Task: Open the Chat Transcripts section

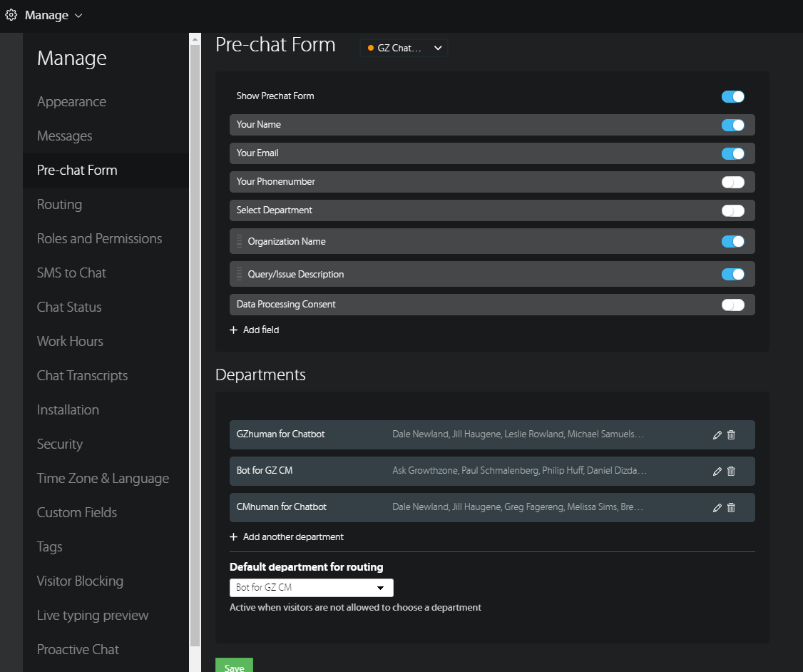Action: 82,376
